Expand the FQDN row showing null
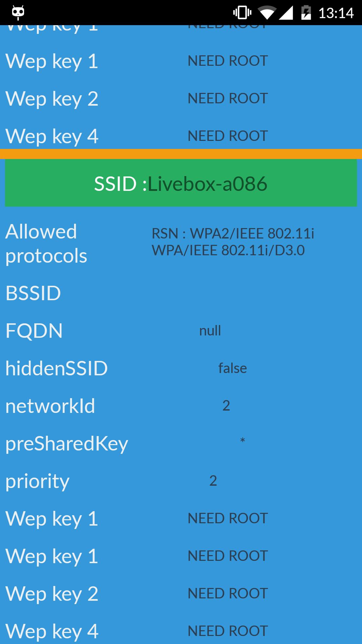Screen dimensions: 362x644 (181, 331)
